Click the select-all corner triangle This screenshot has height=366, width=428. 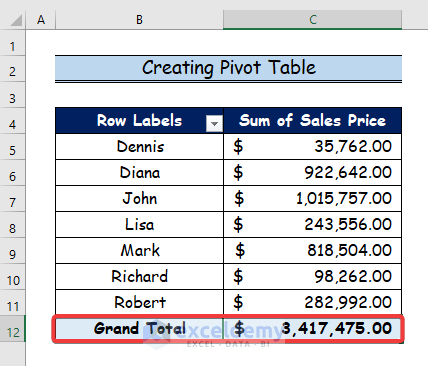(16, 20)
